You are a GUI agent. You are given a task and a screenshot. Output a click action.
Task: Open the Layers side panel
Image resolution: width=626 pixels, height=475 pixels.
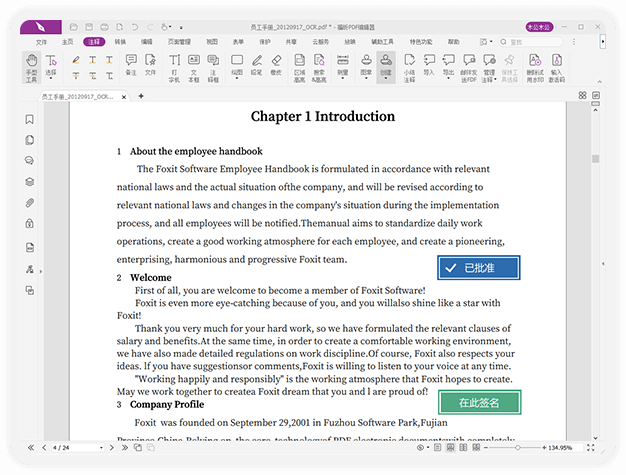[x=30, y=182]
